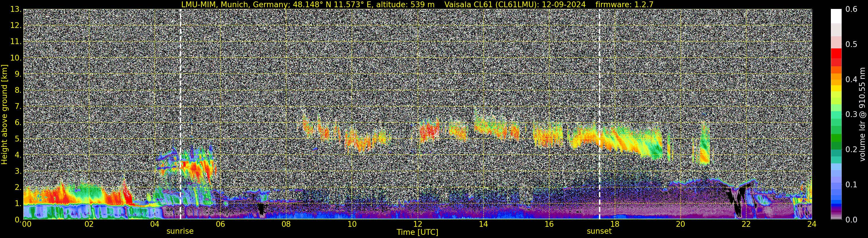868x238 pixels.
Task: Click the time axis tick label 10
Action: [352, 224]
